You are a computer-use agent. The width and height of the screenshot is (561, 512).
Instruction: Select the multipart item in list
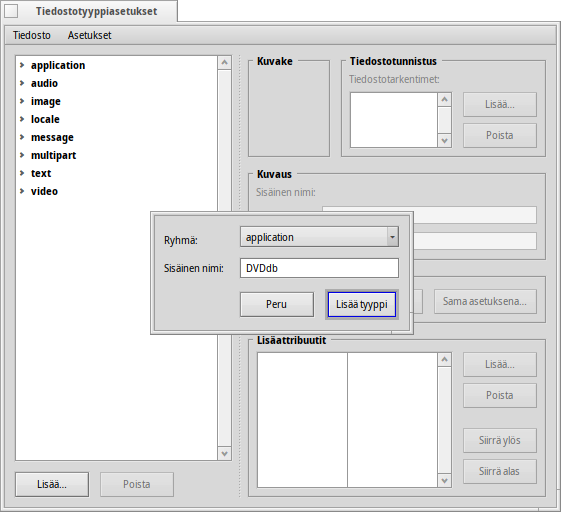click(53, 155)
